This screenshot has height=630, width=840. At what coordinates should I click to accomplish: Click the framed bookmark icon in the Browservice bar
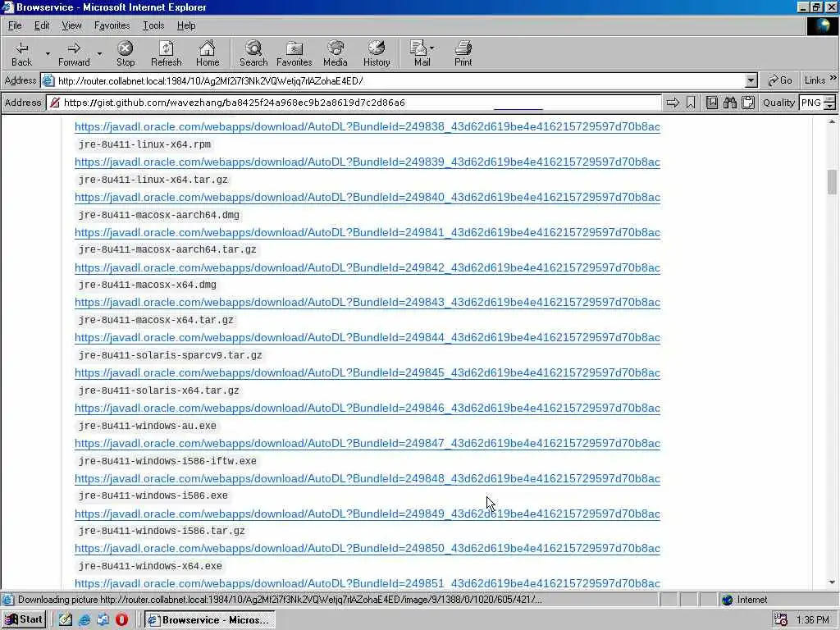[x=711, y=103]
